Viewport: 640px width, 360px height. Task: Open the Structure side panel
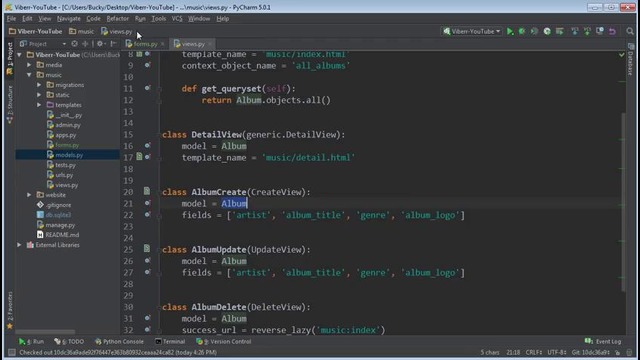10,104
